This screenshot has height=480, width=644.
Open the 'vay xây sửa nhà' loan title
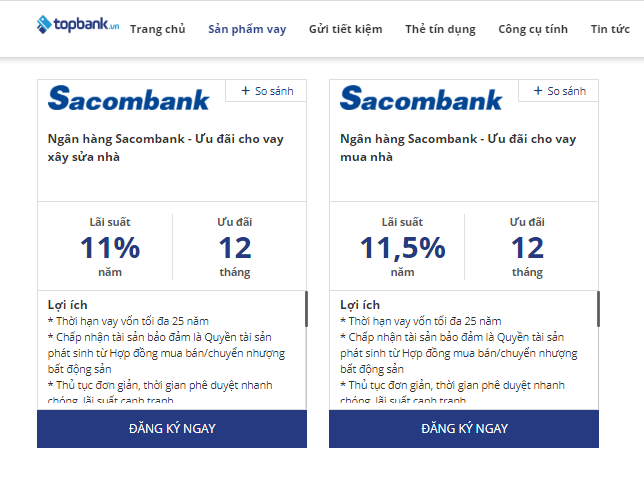pos(166,148)
